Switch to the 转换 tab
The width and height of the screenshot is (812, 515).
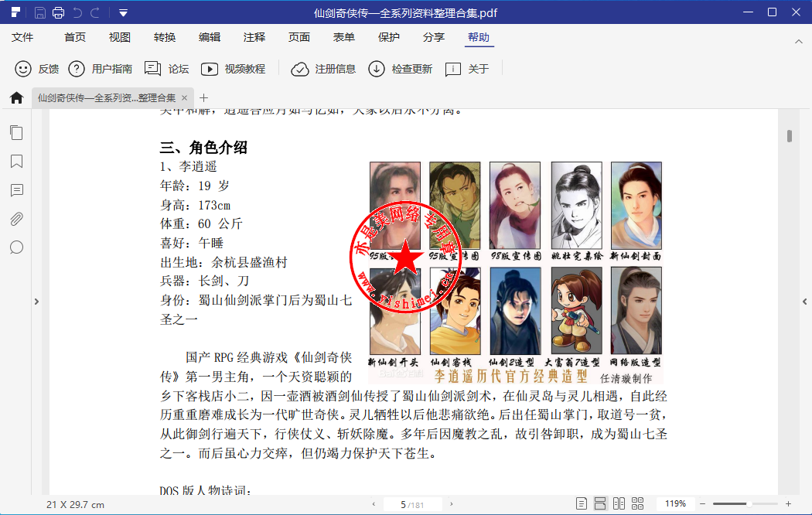point(165,37)
